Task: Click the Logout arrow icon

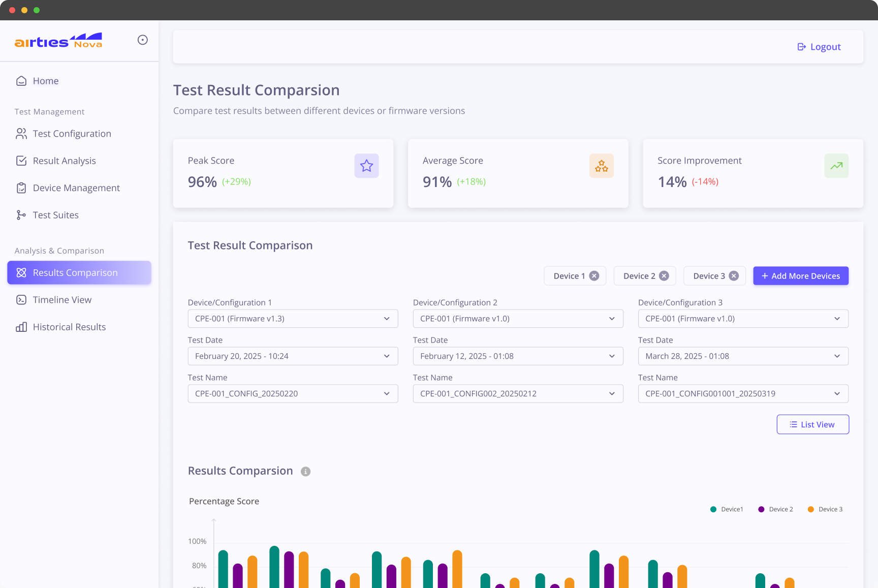Action: click(x=802, y=47)
